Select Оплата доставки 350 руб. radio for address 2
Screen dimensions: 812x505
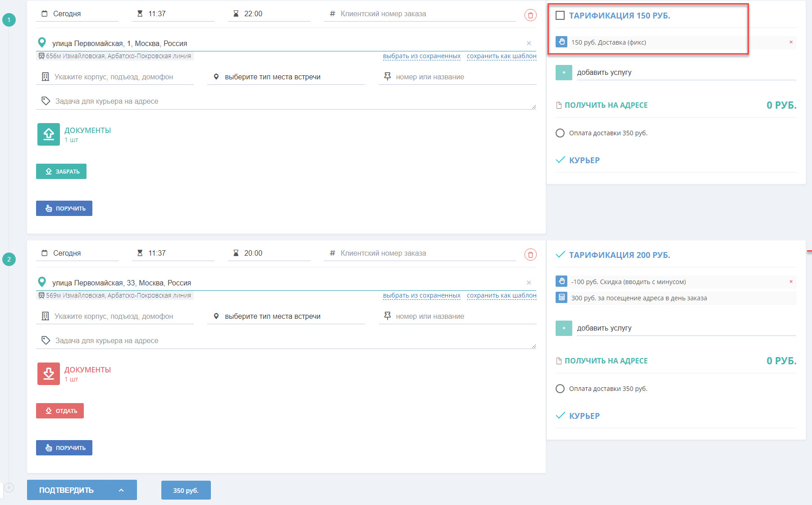click(x=560, y=389)
